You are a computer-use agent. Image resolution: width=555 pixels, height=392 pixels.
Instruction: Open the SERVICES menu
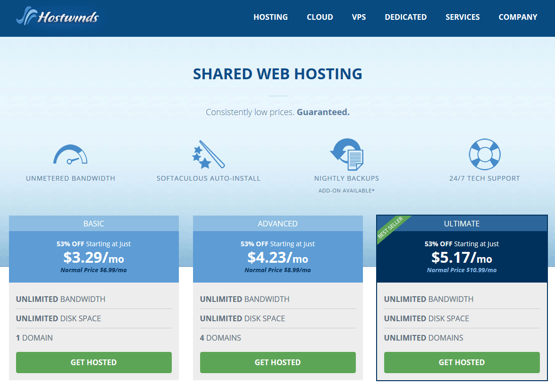tap(462, 17)
